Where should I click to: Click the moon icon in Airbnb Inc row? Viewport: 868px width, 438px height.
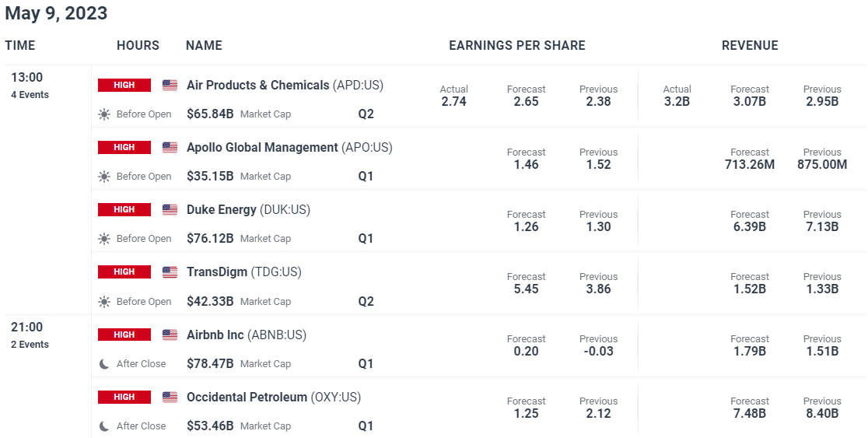tap(104, 364)
